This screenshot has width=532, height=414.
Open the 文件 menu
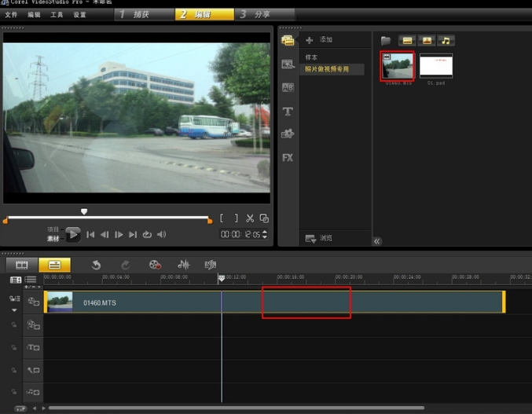[11, 15]
